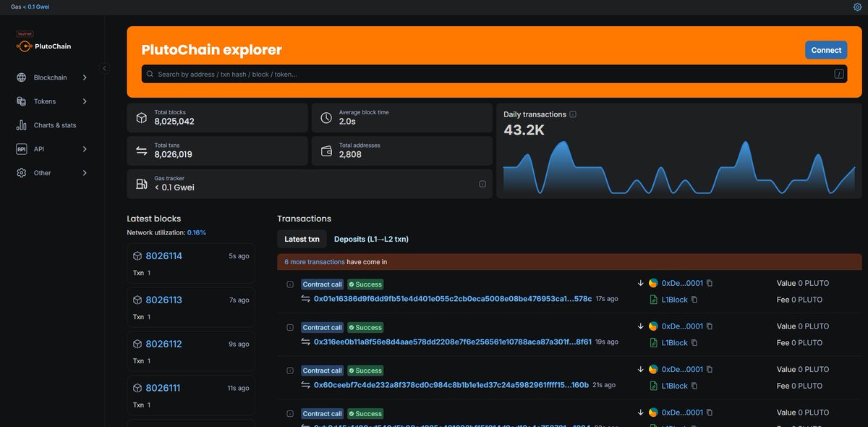Click the slash shortcut key icon
This screenshot has width=868, height=427.
839,74
